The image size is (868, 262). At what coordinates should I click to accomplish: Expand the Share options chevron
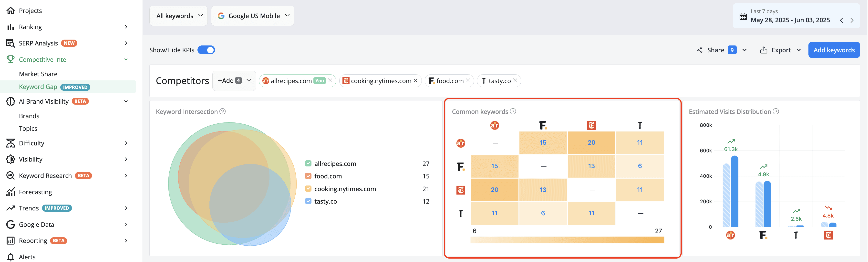click(745, 50)
